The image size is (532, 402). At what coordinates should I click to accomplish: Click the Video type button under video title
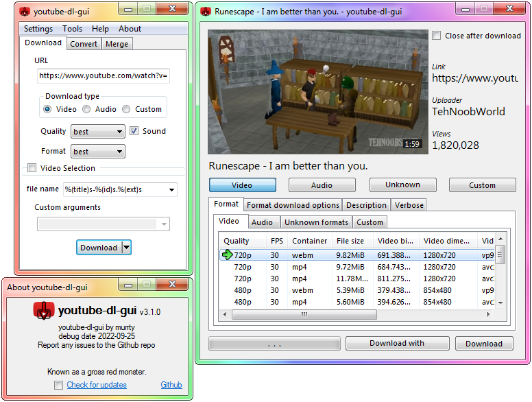coord(242,185)
